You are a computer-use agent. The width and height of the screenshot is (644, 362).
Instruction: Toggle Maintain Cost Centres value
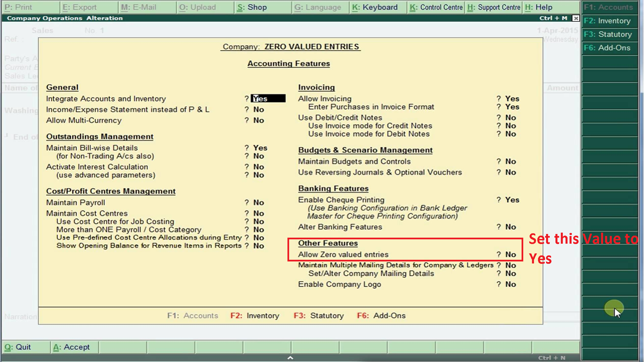click(259, 214)
